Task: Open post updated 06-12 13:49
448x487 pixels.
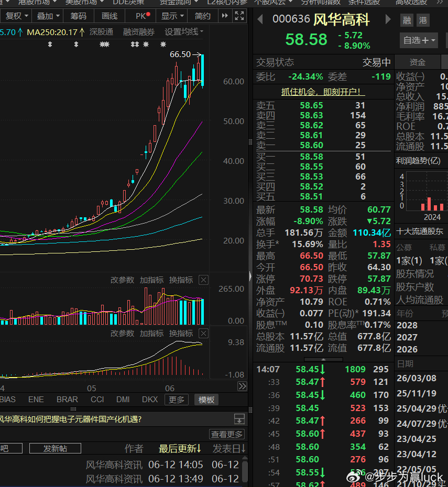Action: coord(163,479)
